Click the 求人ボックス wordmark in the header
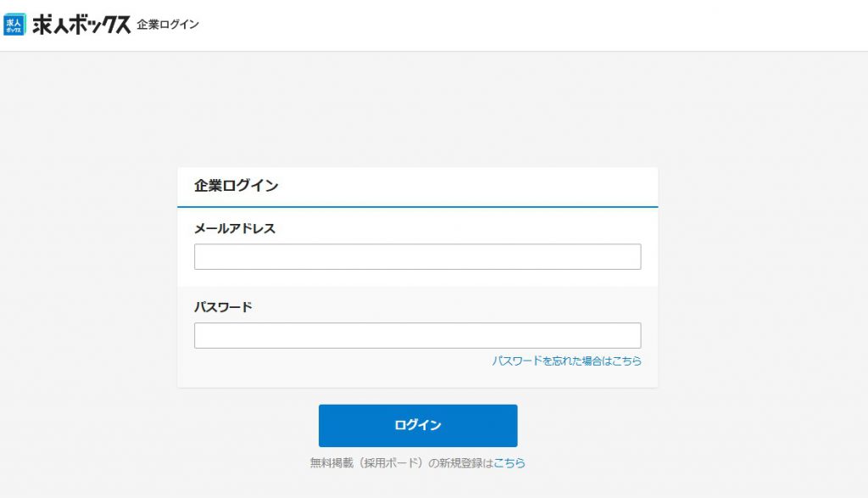The height and width of the screenshot is (498, 868). [x=81, y=25]
